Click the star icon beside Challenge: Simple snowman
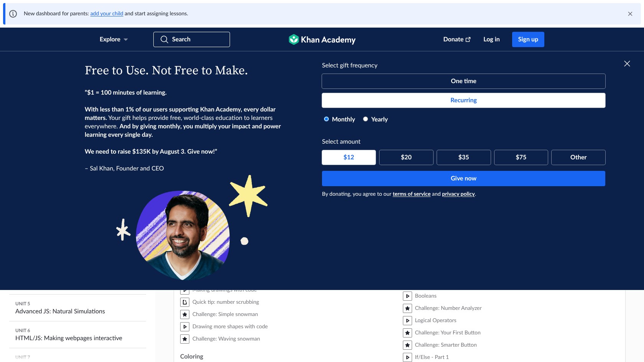 [x=185, y=314]
